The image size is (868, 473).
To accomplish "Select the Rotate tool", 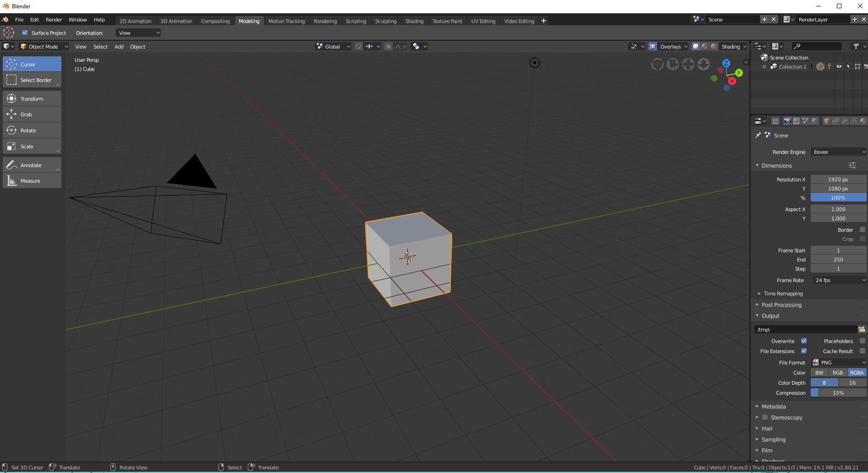I will pyautogui.click(x=32, y=130).
